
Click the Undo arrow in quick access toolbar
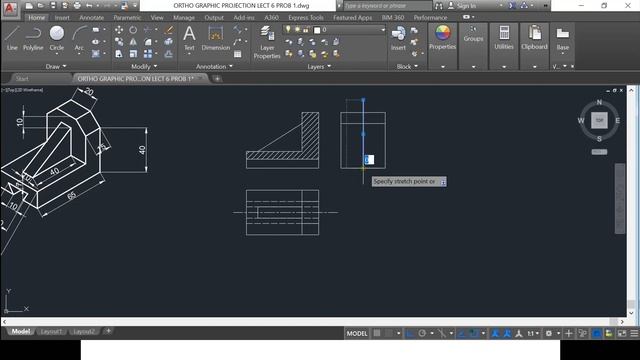coord(89,6)
